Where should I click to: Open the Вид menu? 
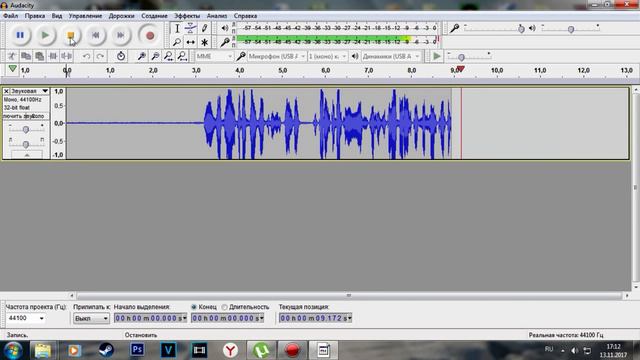(x=57, y=16)
